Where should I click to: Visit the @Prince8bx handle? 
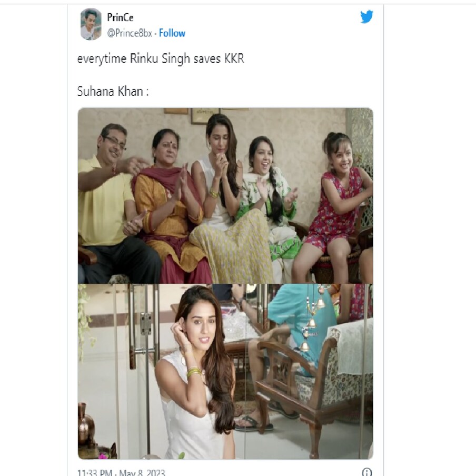[130, 33]
